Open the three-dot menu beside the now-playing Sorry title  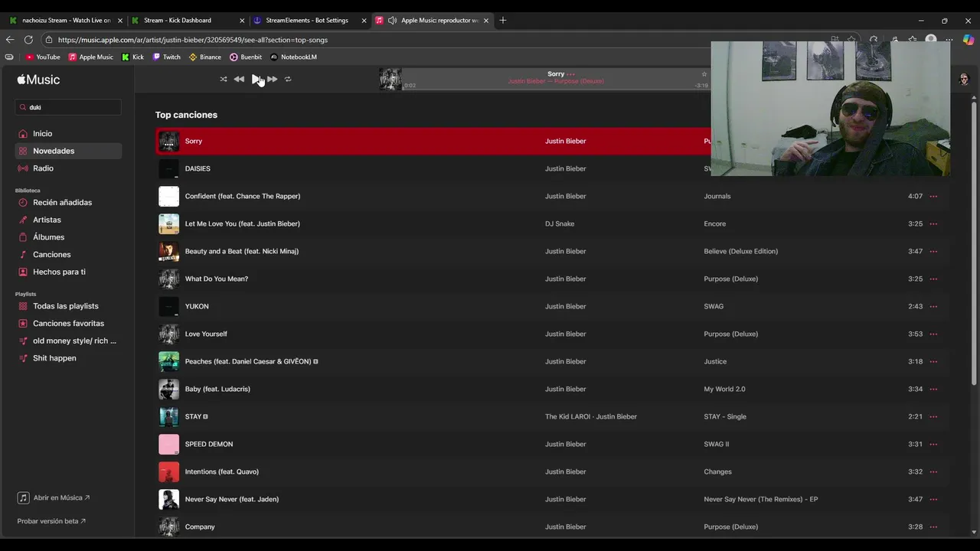[x=571, y=74]
